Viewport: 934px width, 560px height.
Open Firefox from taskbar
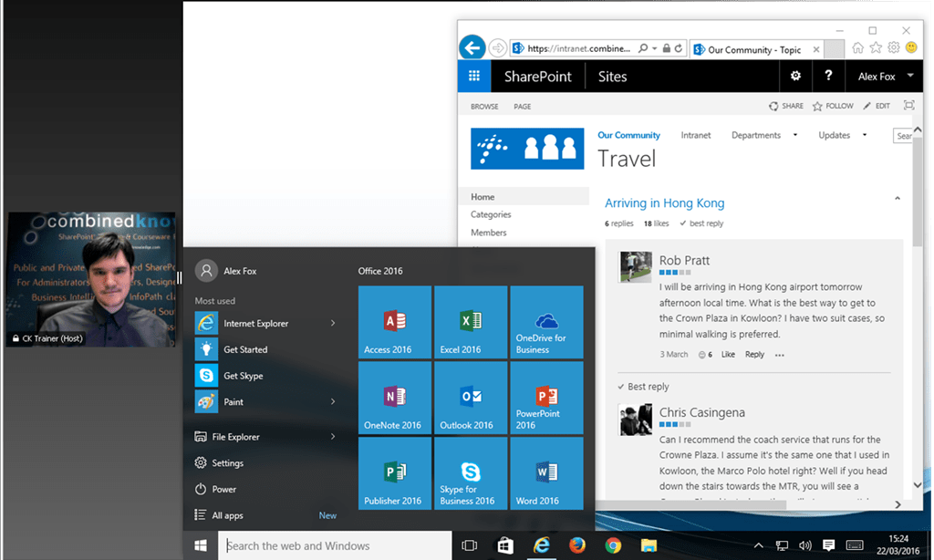pos(577,545)
